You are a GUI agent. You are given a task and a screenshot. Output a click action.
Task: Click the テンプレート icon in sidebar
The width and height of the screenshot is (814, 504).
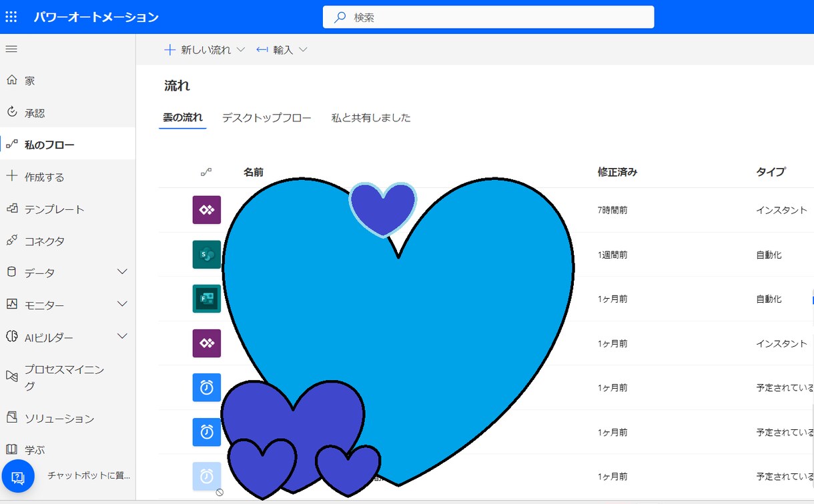[11, 209]
